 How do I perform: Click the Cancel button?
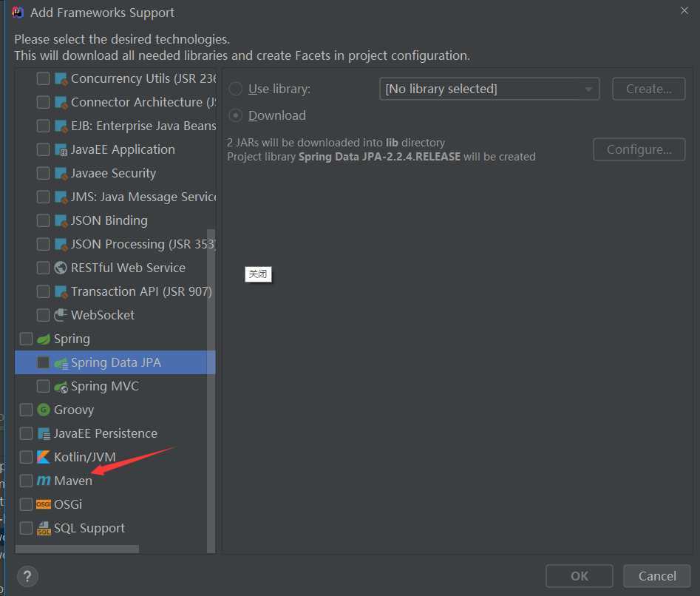pyautogui.click(x=657, y=576)
